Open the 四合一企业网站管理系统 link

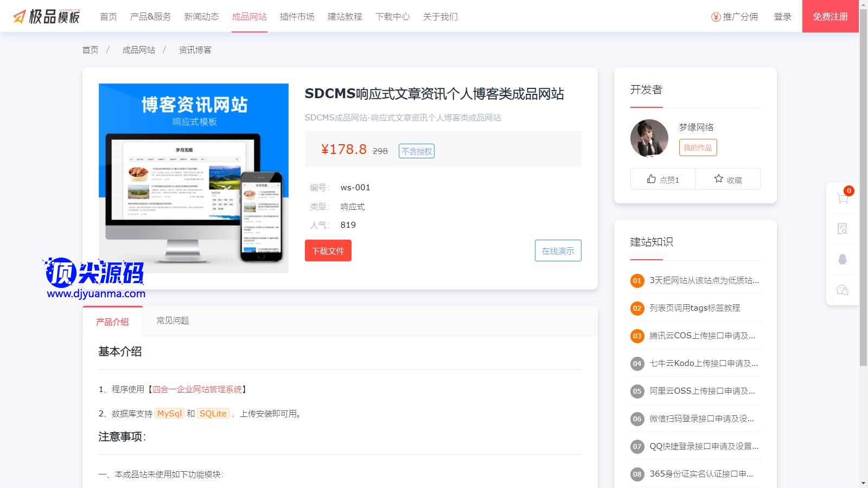pos(197,389)
